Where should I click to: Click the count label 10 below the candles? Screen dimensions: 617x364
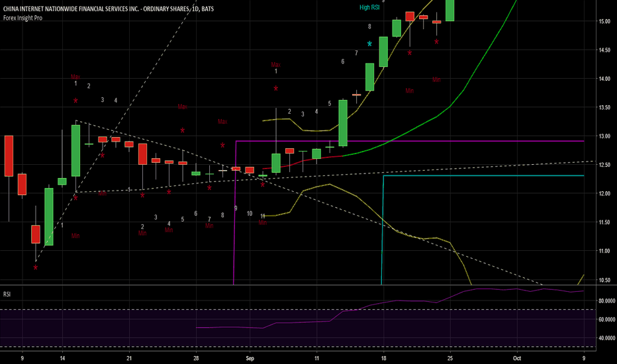point(250,214)
